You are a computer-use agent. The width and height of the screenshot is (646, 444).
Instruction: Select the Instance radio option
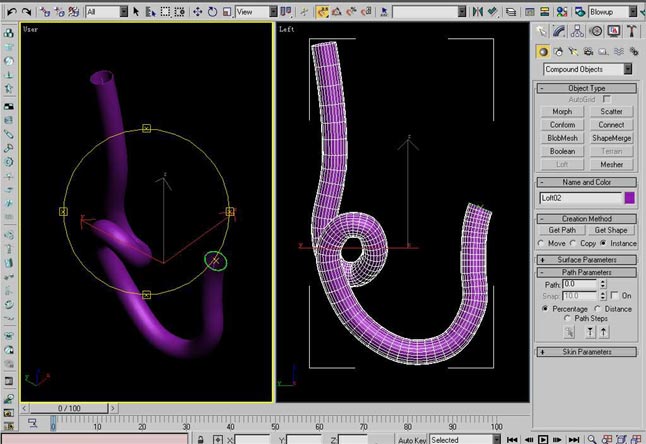tap(603, 243)
